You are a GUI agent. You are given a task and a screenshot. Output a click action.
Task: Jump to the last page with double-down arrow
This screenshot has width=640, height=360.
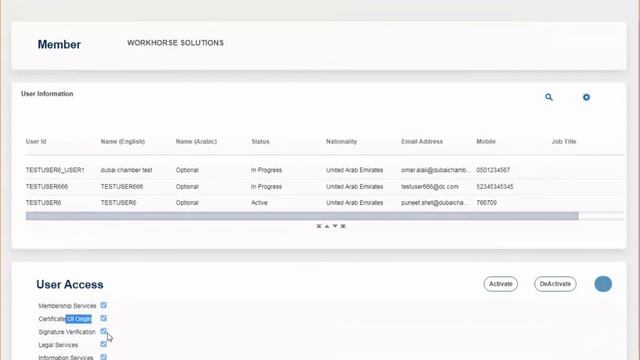click(343, 226)
